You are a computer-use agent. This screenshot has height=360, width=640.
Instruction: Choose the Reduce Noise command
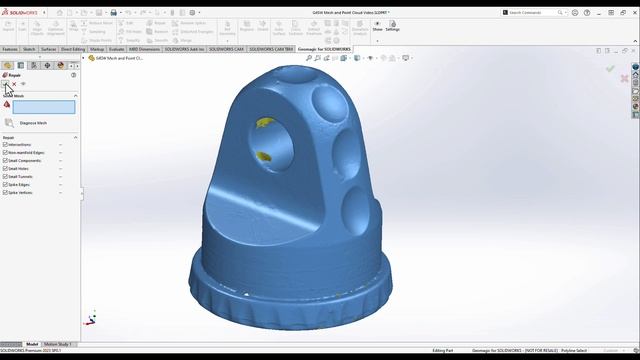coord(97,23)
